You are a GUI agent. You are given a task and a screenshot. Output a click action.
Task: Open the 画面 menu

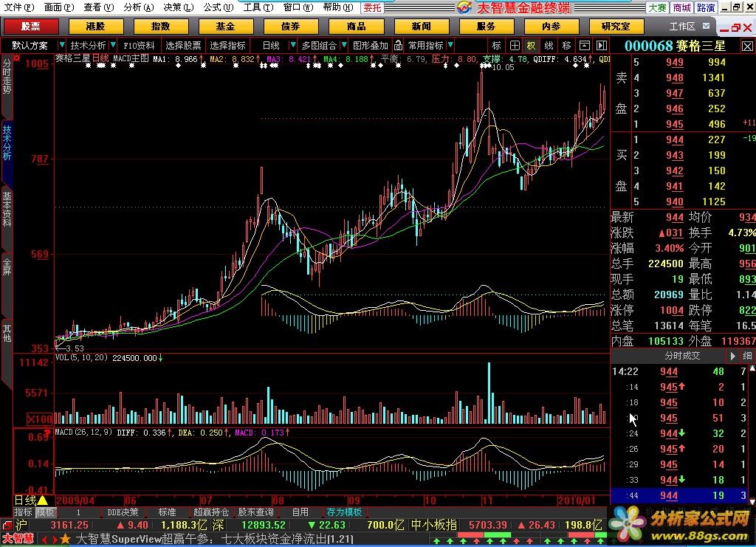(x=59, y=7)
